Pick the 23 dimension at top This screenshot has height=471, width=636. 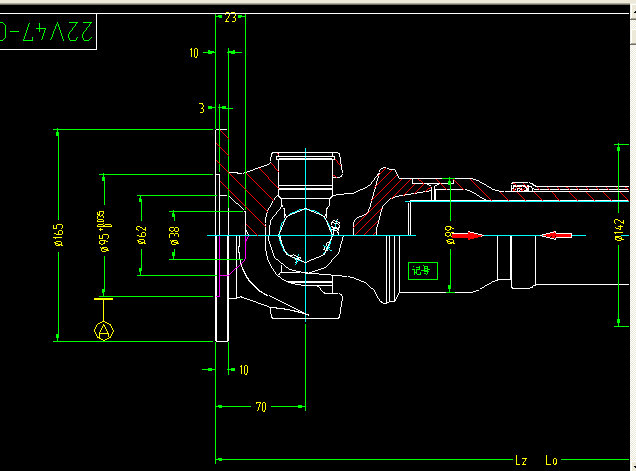pos(230,18)
